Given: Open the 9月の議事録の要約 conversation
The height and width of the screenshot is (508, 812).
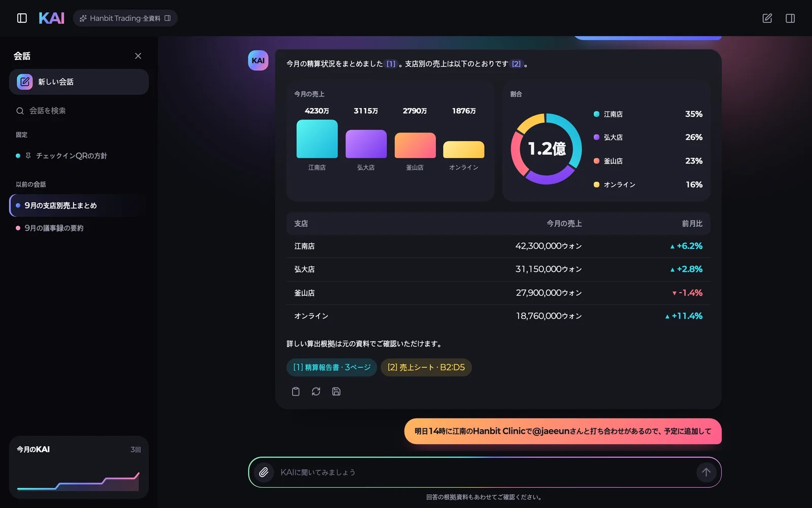Looking at the screenshot, I should pos(79,228).
